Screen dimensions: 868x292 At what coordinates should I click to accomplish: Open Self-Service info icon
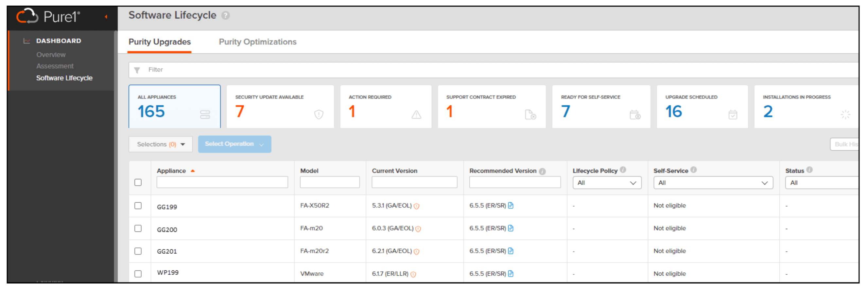(x=693, y=170)
